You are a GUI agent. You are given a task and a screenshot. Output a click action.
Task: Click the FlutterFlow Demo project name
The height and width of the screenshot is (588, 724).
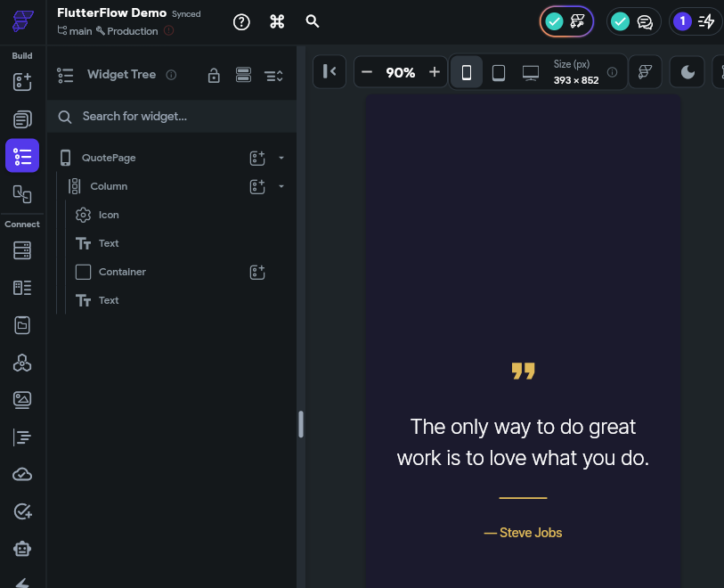(111, 13)
